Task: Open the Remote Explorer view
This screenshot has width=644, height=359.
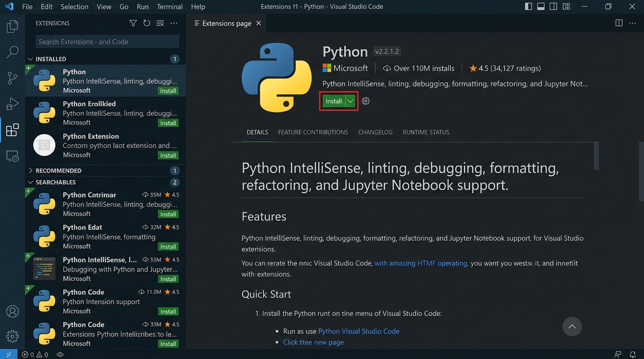Action: pos(13,156)
